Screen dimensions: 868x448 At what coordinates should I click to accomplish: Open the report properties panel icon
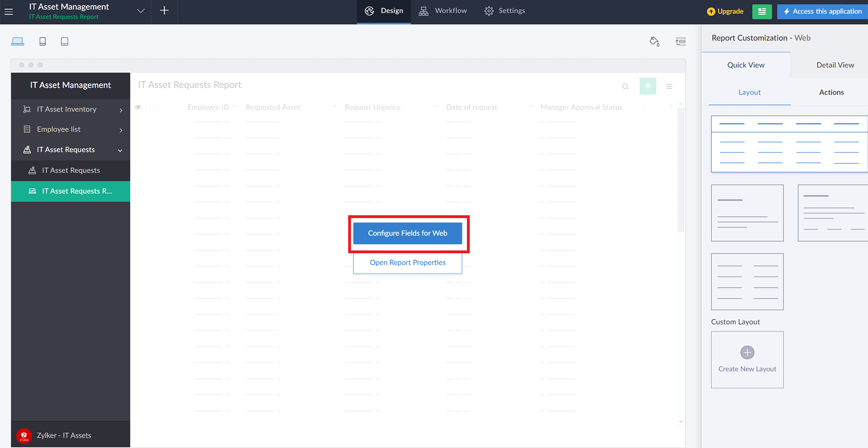point(680,41)
